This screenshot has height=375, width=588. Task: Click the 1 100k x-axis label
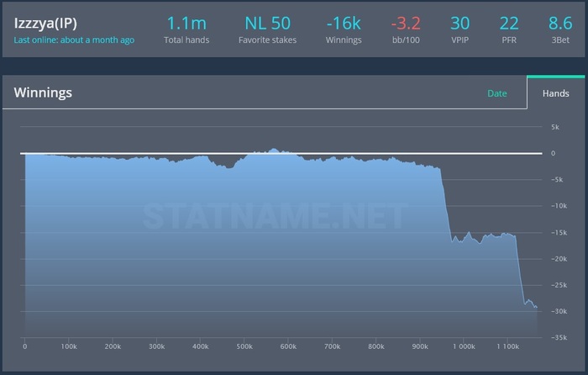coord(507,346)
